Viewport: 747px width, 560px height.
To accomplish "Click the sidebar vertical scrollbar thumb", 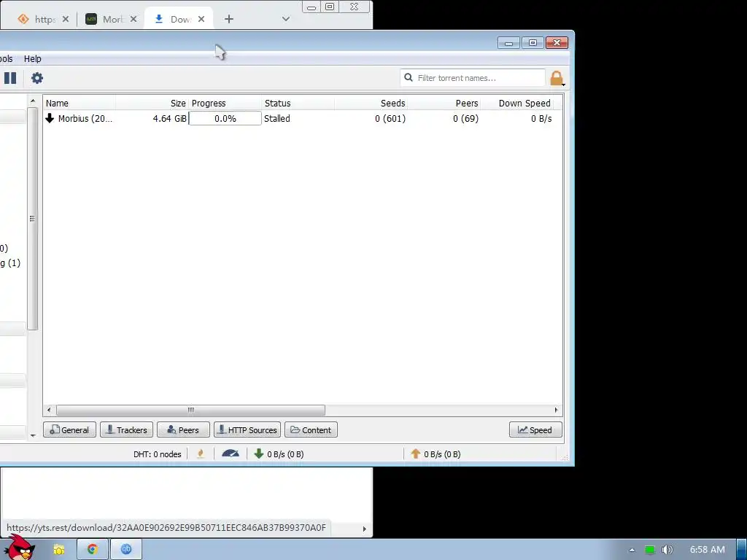I will tap(32, 219).
